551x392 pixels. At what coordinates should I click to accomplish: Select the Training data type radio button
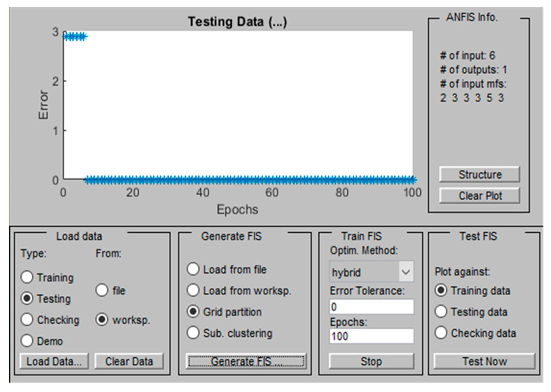pyautogui.click(x=27, y=277)
